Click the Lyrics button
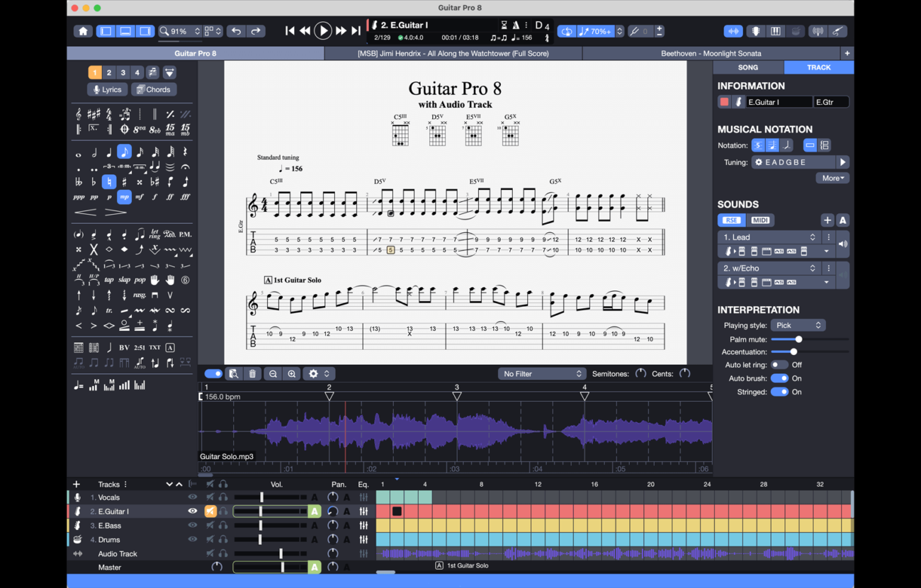Viewport: 921px width, 588px height. pyautogui.click(x=106, y=89)
